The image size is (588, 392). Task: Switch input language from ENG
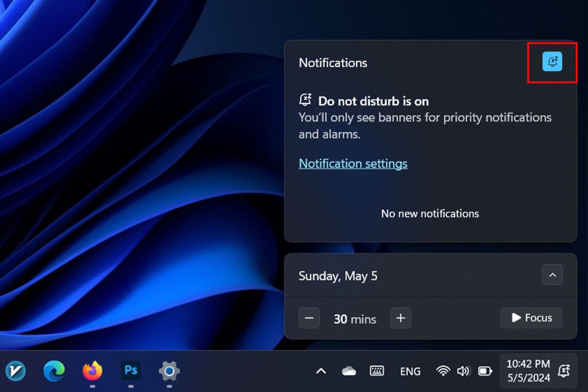410,371
